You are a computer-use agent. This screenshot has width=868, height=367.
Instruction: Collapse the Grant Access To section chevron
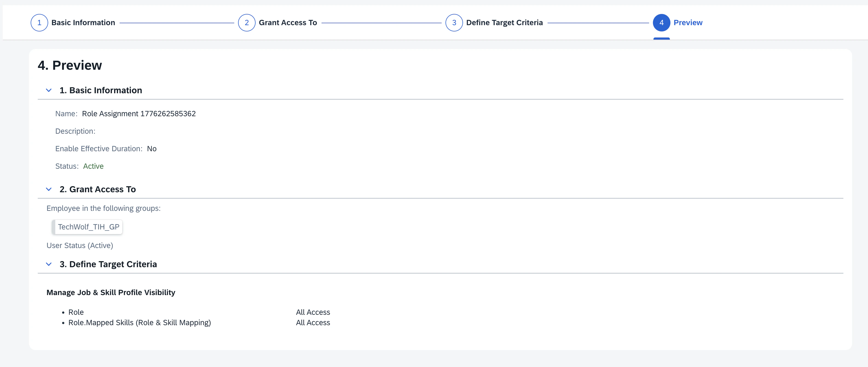pyautogui.click(x=48, y=189)
